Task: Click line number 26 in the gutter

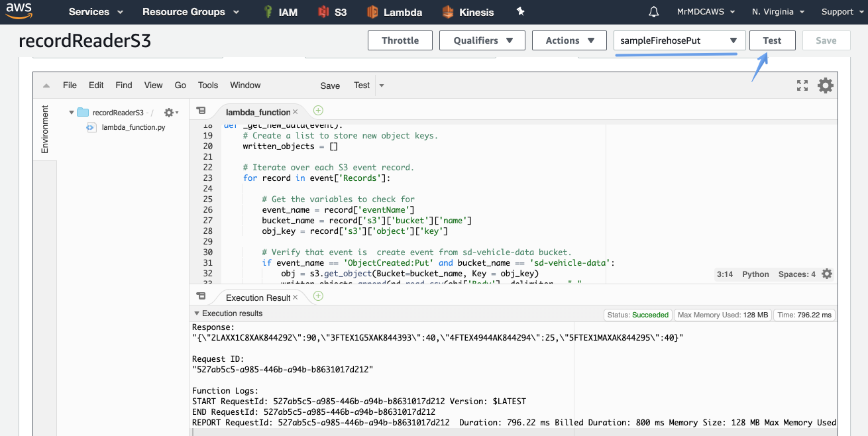Action: (207, 210)
